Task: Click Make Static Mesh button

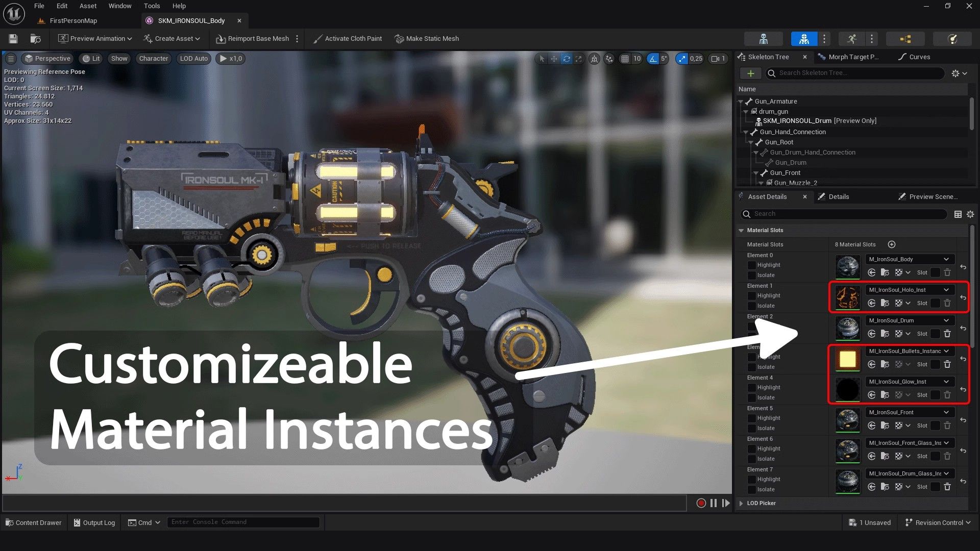Action: click(427, 39)
